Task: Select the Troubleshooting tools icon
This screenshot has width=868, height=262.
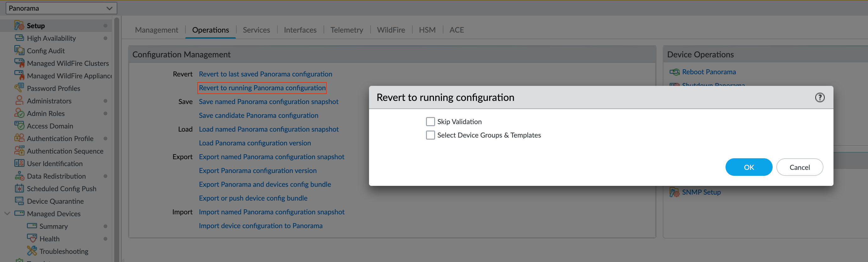Action: point(32,251)
